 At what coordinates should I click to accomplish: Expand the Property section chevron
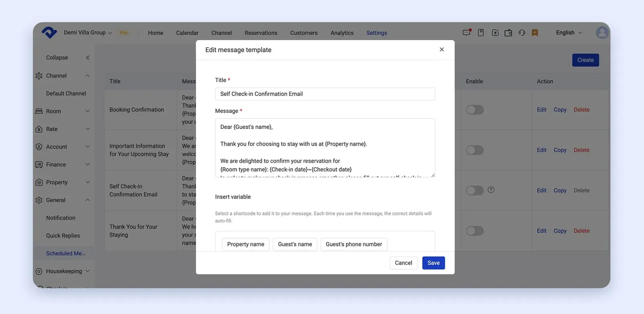coord(88,182)
